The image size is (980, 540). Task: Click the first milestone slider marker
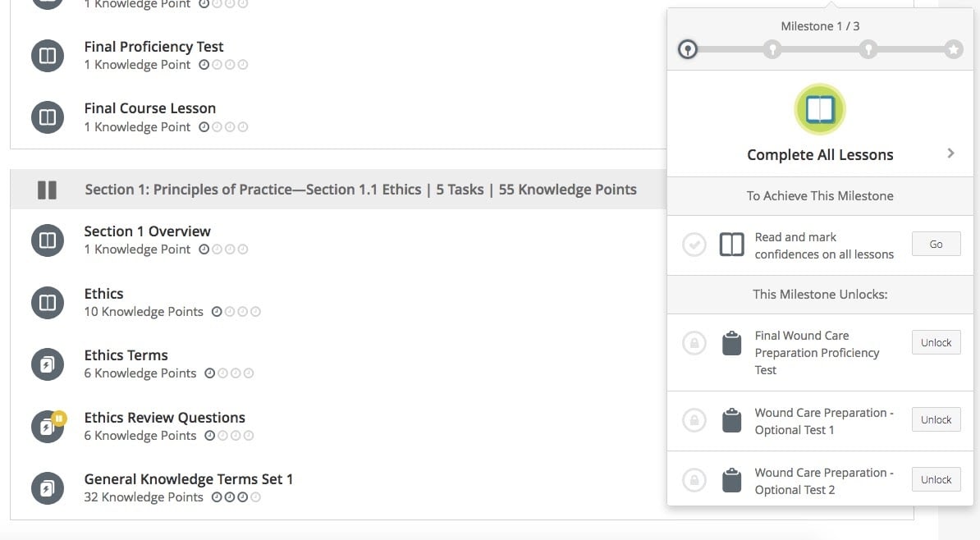[688, 49]
